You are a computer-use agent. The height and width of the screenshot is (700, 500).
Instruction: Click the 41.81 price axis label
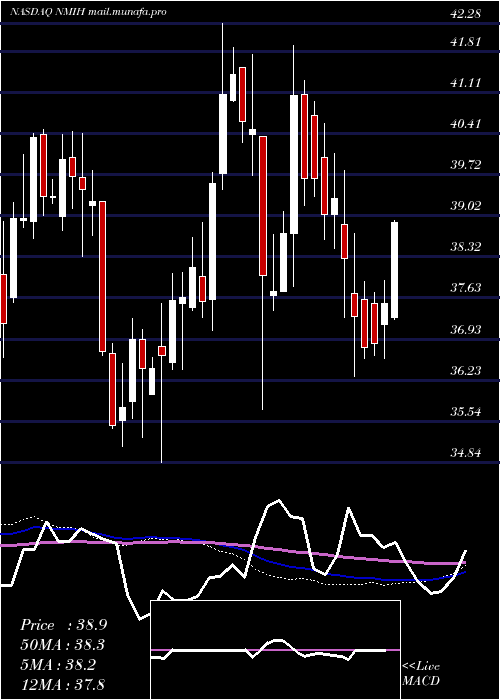[466, 42]
